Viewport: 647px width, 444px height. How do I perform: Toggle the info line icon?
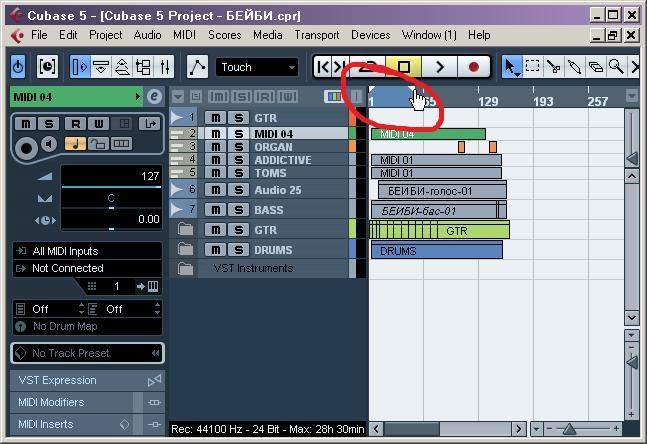point(100,66)
